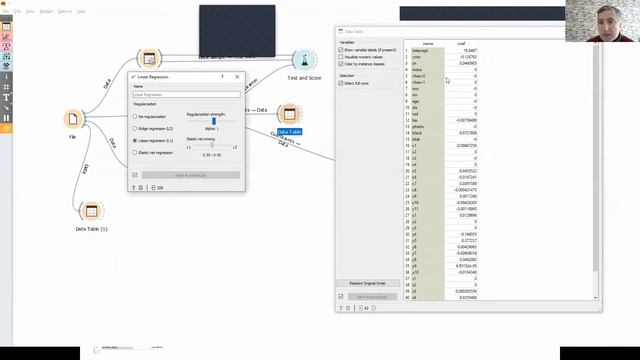This screenshot has height=360, width=640.
Task: Open the Evaluate category in the sidebar
Action: 6,57
